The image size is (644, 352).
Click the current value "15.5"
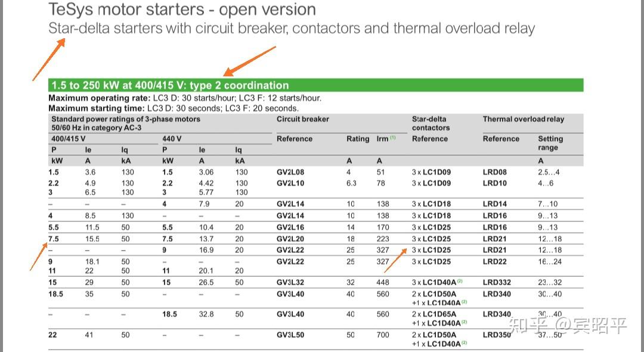tap(92, 239)
